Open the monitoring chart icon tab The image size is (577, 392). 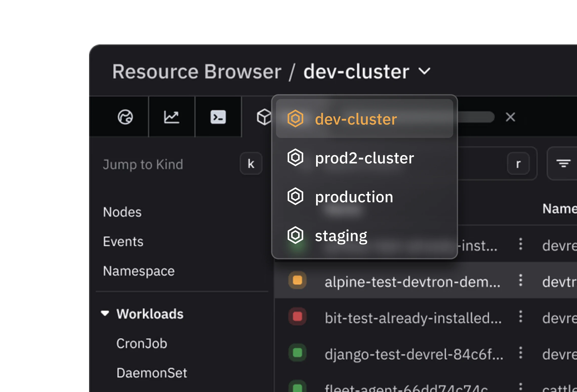172,117
